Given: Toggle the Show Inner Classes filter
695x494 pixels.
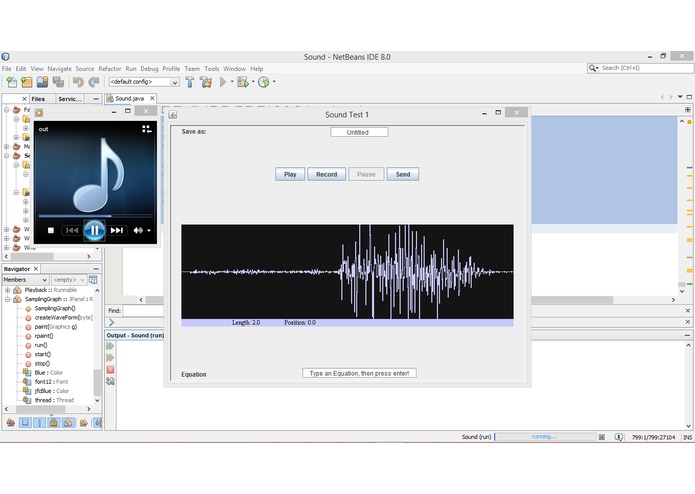Looking at the screenshot, I should pyautogui.click(x=68, y=423).
